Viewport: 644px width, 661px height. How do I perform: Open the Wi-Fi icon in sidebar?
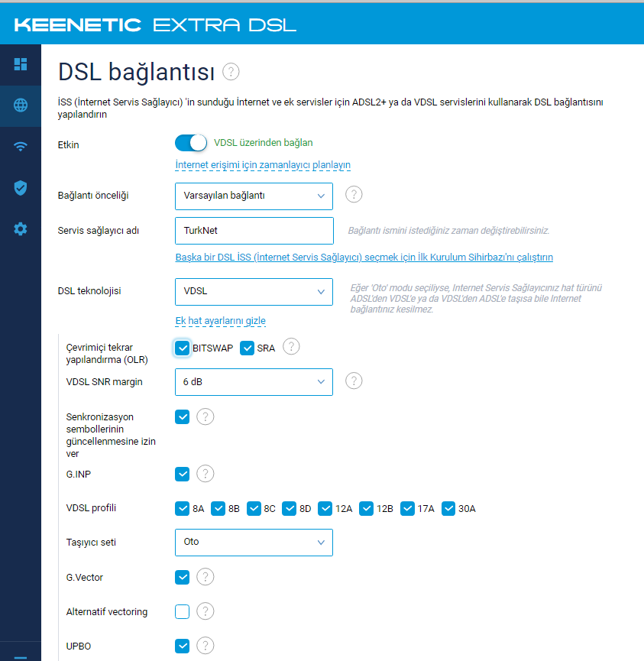click(20, 146)
